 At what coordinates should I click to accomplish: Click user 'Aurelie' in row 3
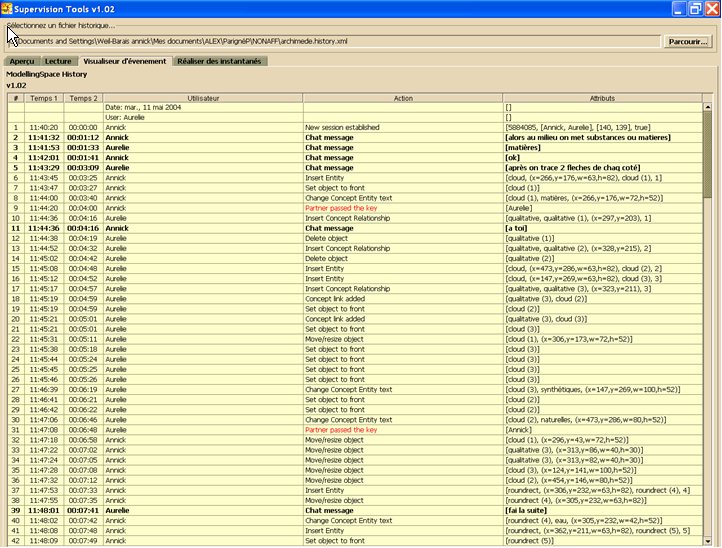click(x=203, y=148)
